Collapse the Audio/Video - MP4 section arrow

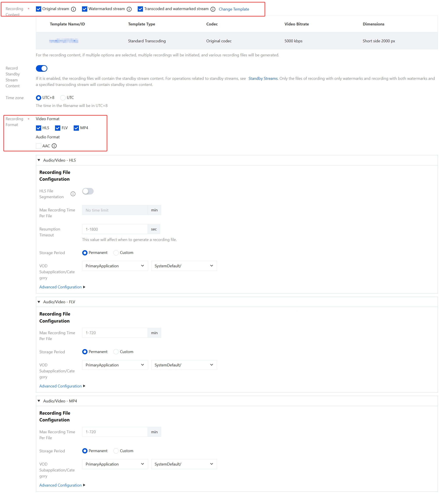coord(39,401)
